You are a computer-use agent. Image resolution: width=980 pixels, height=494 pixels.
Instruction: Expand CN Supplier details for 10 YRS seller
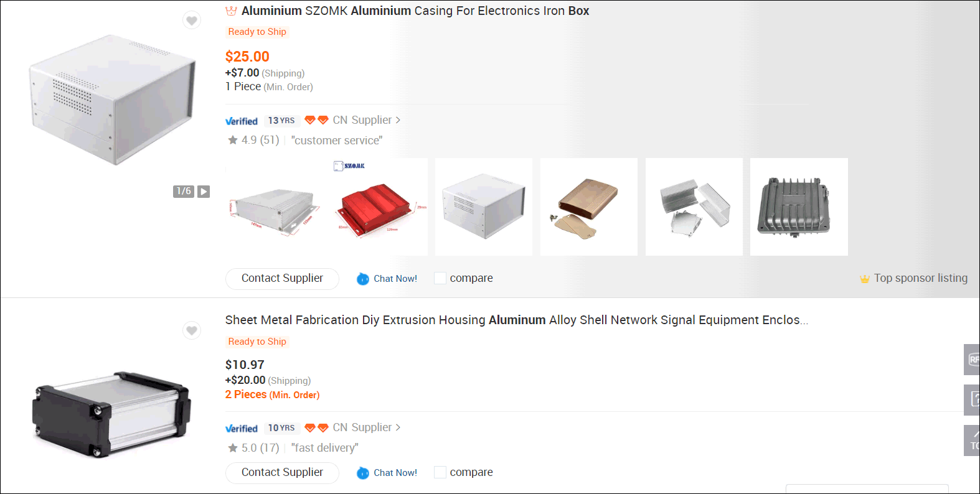click(x=366, y=427)
